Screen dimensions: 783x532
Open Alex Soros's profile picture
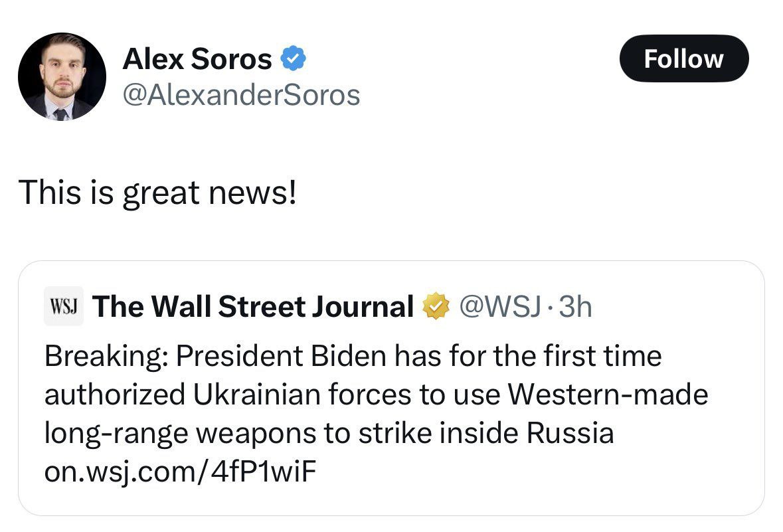[x=62, y=76]
